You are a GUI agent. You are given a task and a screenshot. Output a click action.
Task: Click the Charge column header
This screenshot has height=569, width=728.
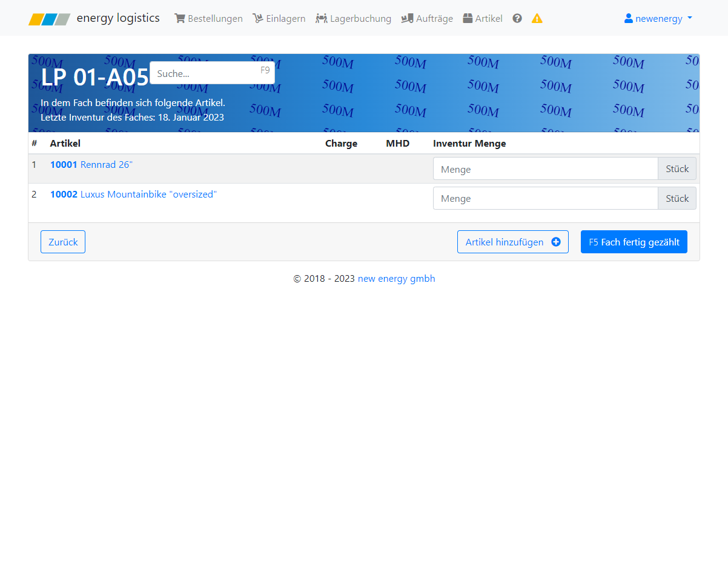click(x=341, y=143)
